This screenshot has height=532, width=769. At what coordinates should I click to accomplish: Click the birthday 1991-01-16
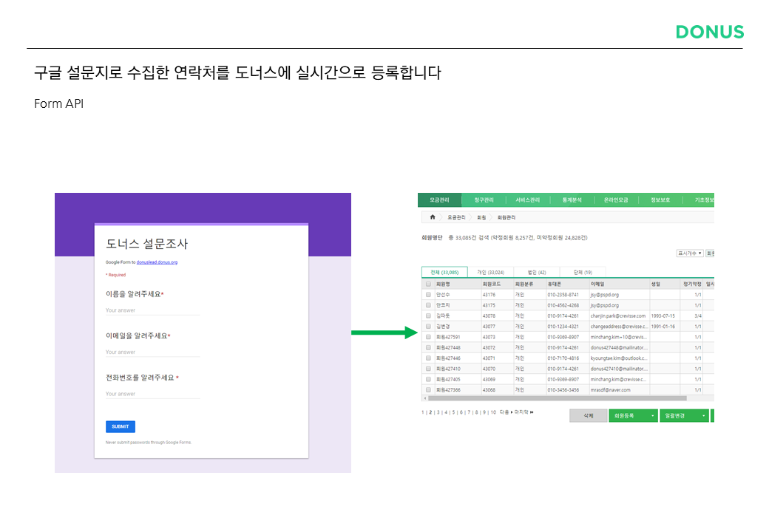click(x=663, y=327)
